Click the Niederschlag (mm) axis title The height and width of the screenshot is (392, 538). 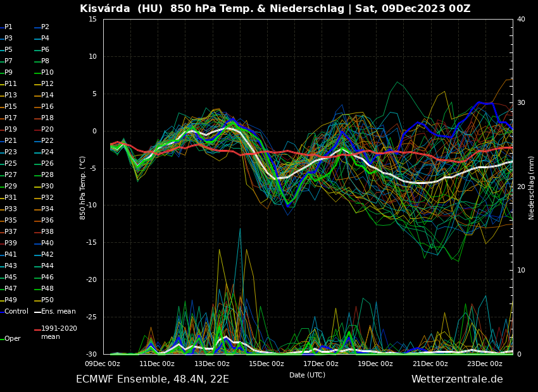532,188
